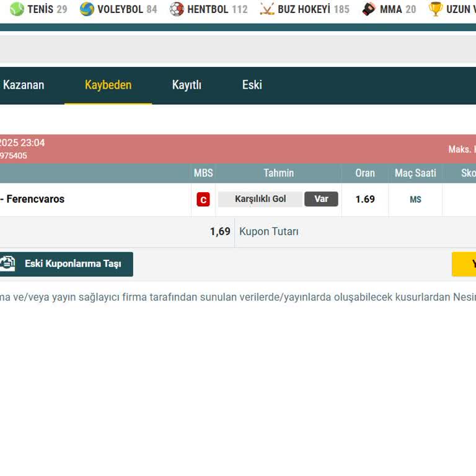The image size is (476, 476).
Task: Click the 1,69 total odds value
Action: [x=220, y=232]
